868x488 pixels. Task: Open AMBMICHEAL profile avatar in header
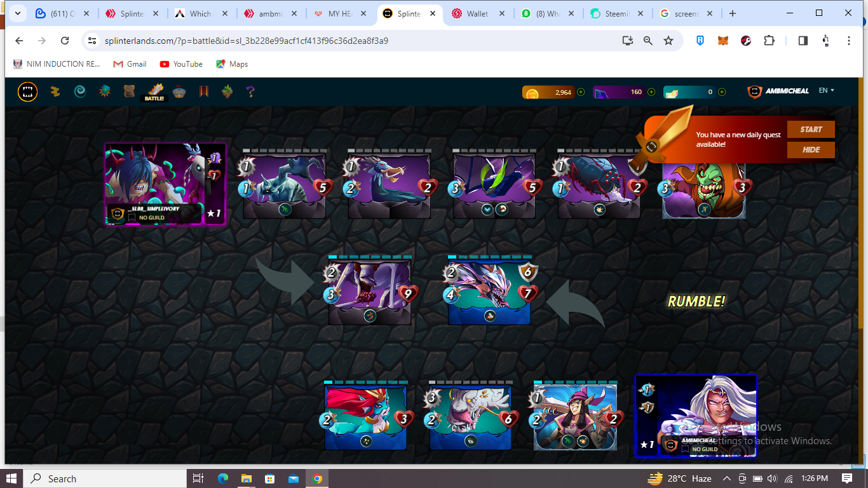point(754,91)
